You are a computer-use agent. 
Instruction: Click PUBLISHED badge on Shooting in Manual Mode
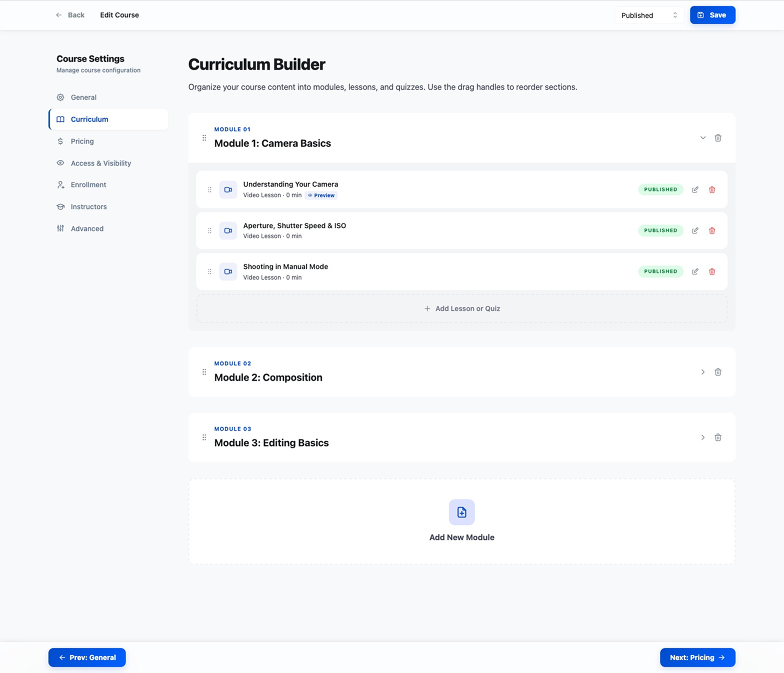(661, 272)
